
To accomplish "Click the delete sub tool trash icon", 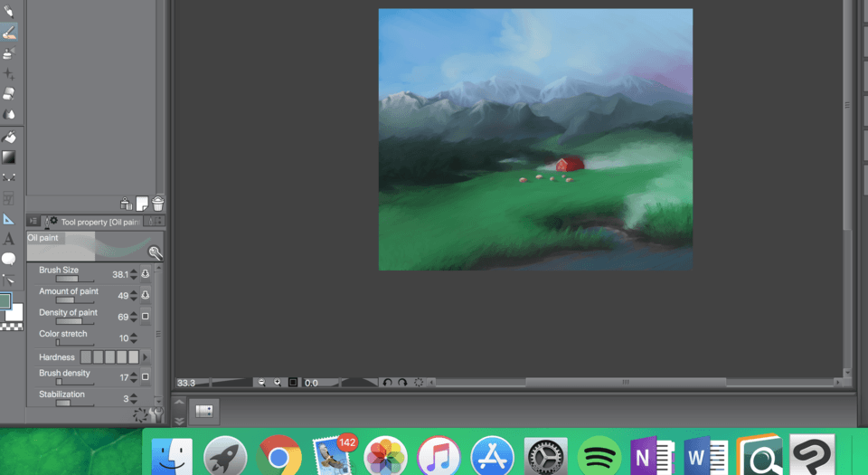I will pyautogui.click(x=157, y=204).
